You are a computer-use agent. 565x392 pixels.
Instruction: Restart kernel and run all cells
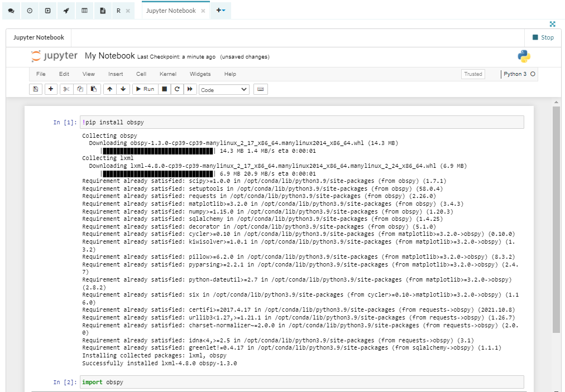tap(190, 89)
